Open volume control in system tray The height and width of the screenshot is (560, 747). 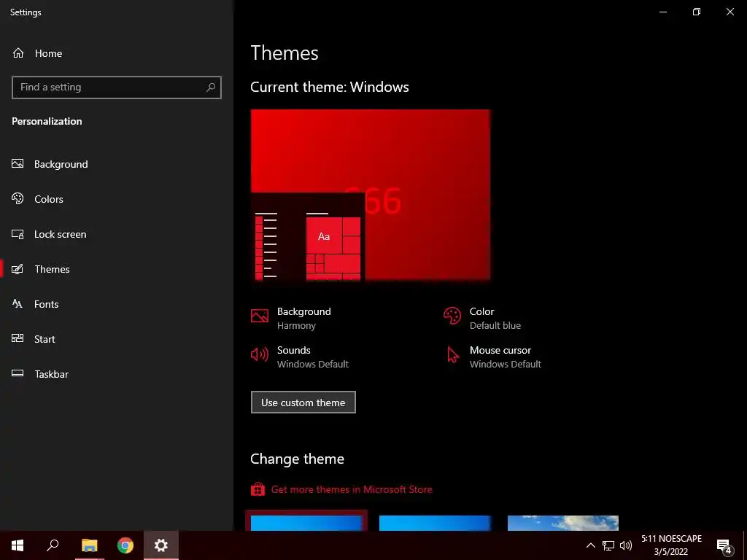625,545
